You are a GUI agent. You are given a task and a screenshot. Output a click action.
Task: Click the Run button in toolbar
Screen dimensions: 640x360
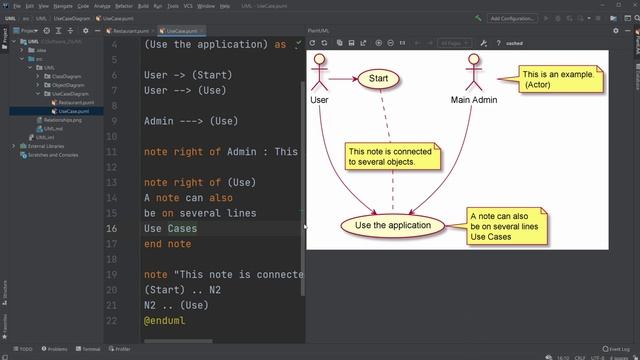click(x=546, y=18)
